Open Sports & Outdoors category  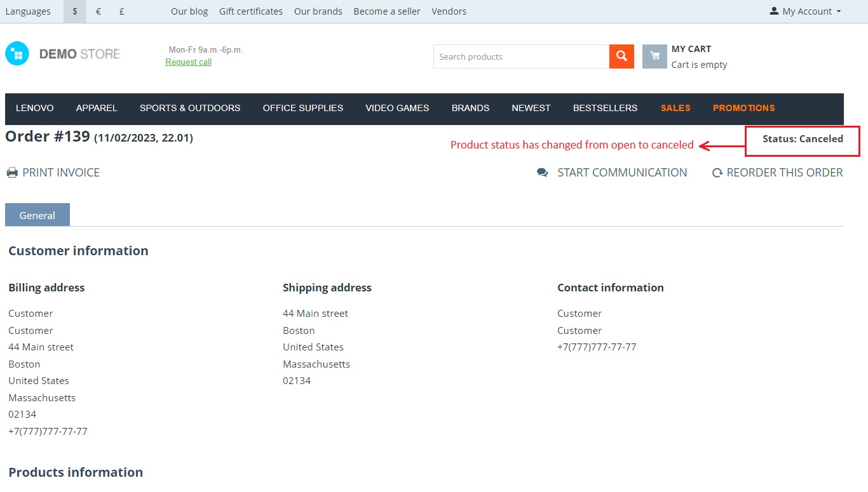coord(190,108)
